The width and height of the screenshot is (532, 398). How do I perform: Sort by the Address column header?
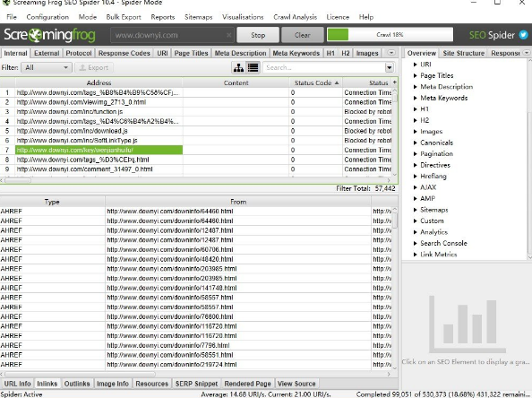99,82
